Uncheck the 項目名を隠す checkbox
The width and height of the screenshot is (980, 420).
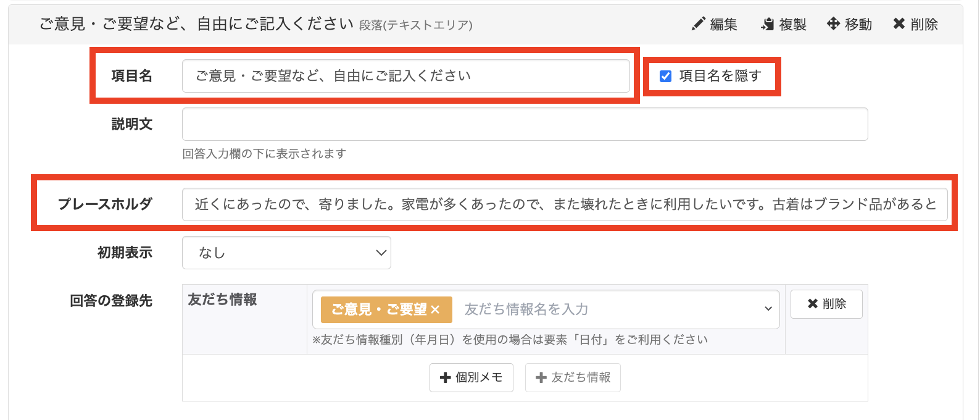pos(666,76)
